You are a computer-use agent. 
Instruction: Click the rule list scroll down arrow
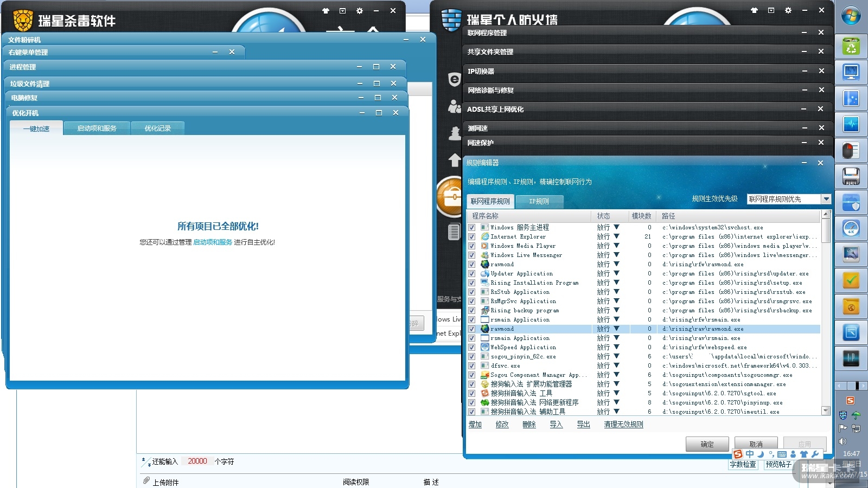[826, 410]
